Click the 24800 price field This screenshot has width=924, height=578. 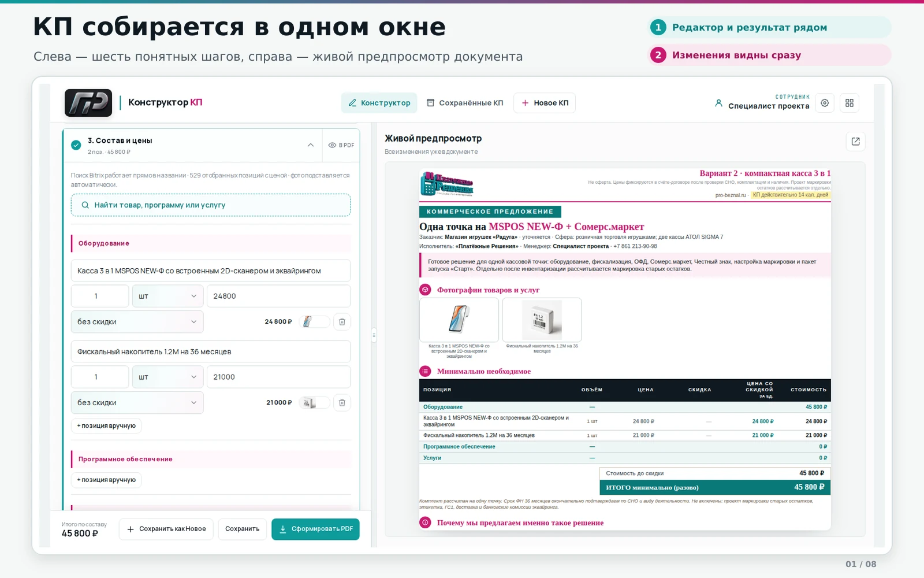pos(278,296)
